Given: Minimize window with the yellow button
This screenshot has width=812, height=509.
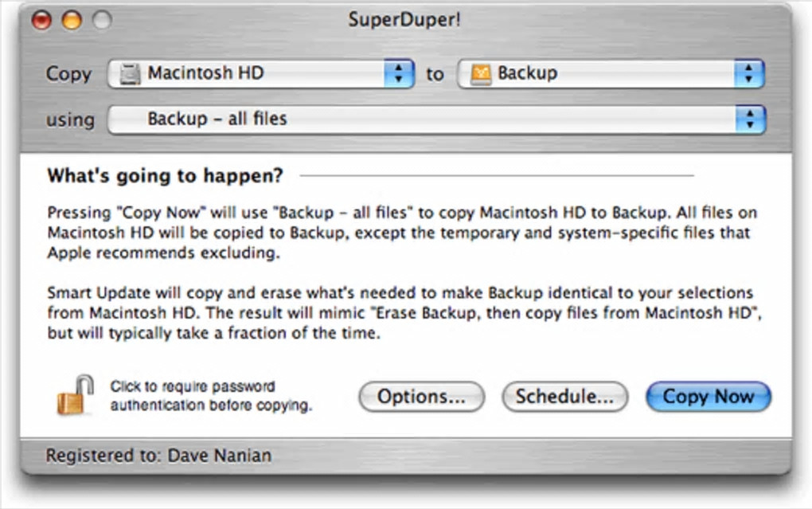Looking at the screenshot, I should pyautogui.click(x=72, y=20).
